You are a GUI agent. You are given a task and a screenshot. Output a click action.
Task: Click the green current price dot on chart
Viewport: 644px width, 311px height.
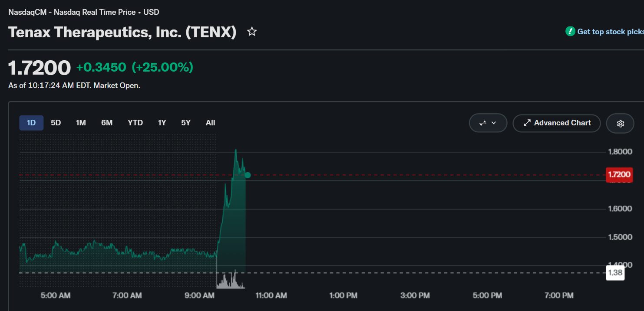[248, 175]
